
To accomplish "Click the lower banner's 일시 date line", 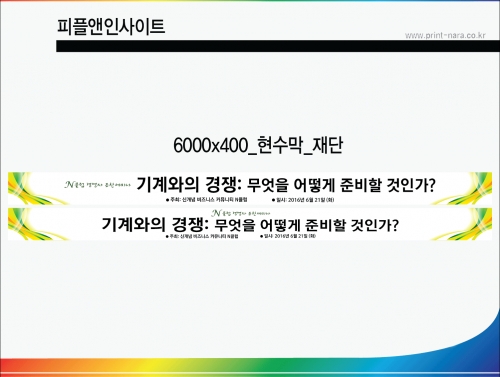I will (x=288, y=236).
